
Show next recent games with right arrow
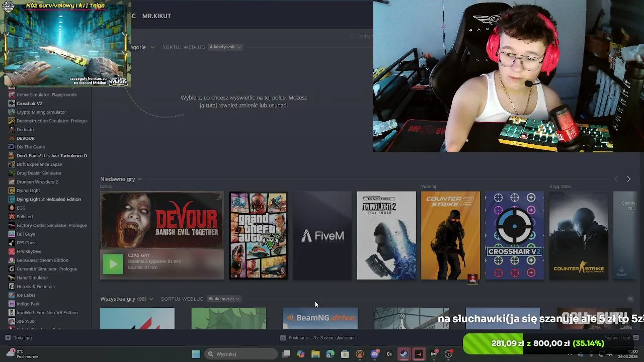[628, 179]
